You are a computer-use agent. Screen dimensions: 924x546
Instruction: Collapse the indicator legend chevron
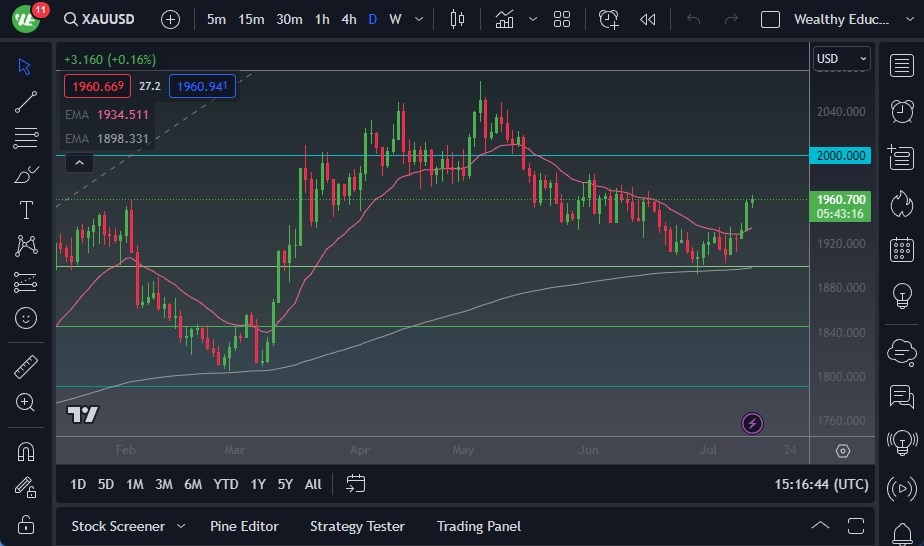[x=79, y=162]
